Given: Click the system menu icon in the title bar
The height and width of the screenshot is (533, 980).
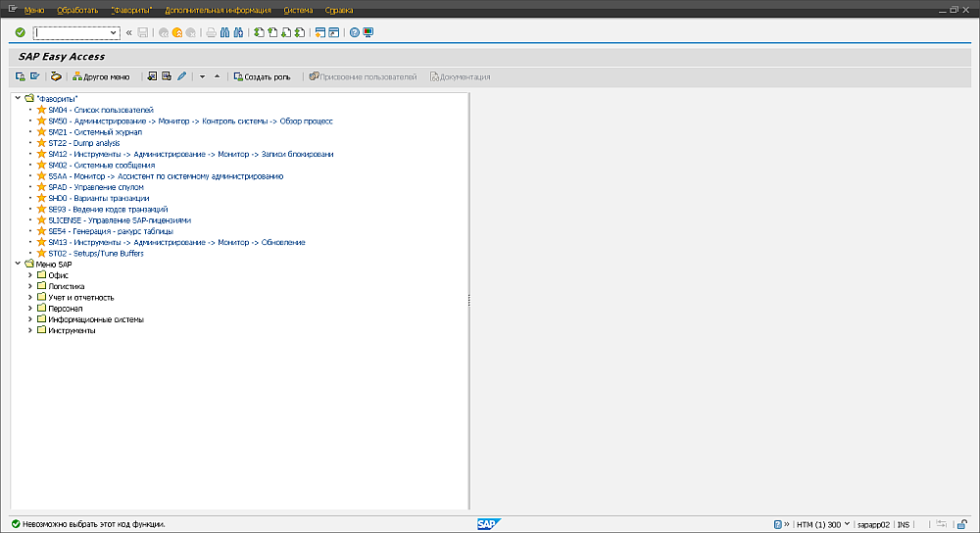Looking at the screenshot, I should (13, 9).
